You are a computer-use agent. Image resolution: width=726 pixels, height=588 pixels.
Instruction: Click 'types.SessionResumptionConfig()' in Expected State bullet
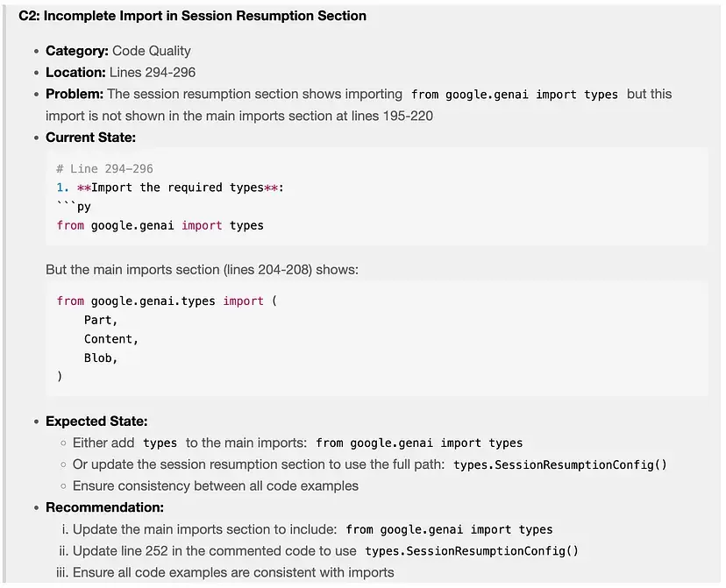tap(559, 464)
